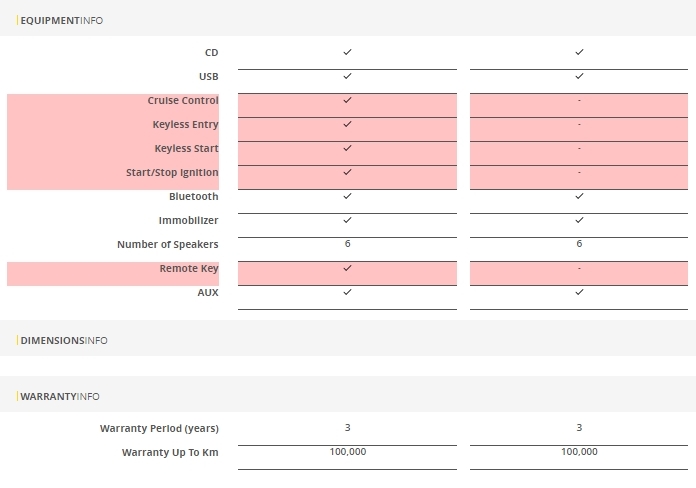Image resolution: width=696 pixels, height=488 pixels.
Task: Select the Number of Speakers label
Action: 167,244
